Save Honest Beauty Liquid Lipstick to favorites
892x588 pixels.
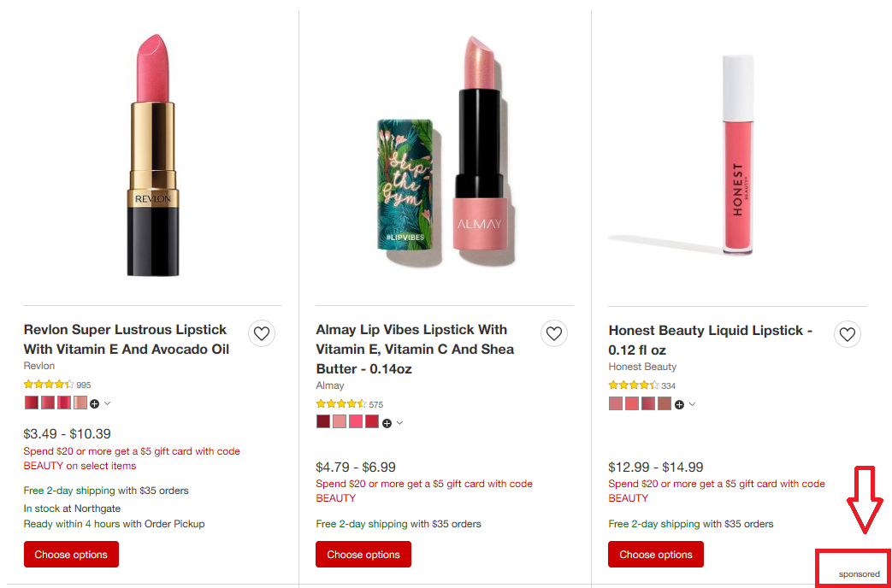(x=847, y=334)
